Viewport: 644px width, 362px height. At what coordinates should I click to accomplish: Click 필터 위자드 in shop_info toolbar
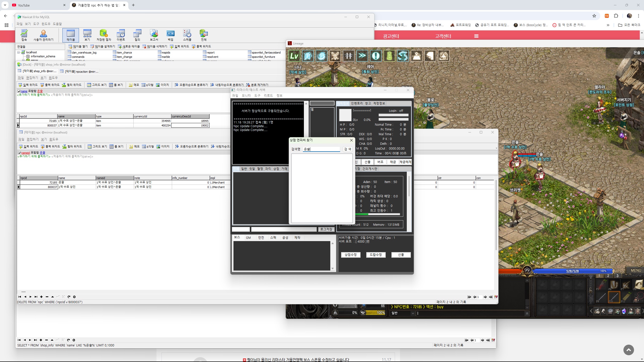pyautogui.click(x=72, y=85)
